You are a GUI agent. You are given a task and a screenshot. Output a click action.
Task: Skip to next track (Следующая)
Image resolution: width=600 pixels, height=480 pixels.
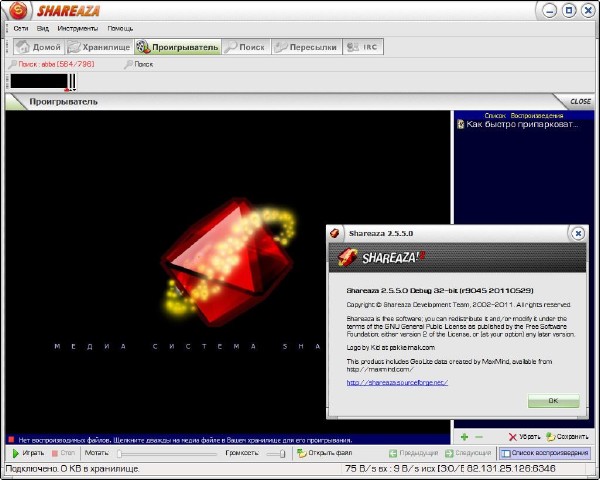[x=467, y=453]
